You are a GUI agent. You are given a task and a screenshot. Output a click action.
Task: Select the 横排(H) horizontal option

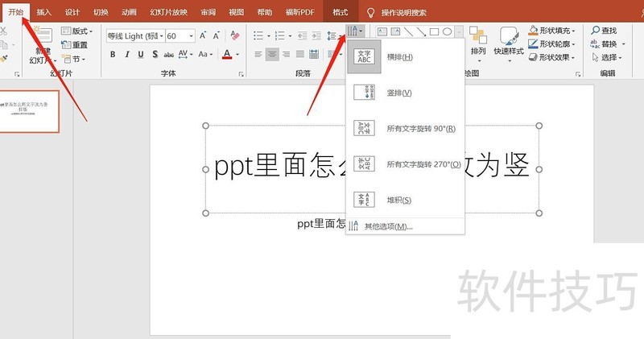(x=405, y=56)
